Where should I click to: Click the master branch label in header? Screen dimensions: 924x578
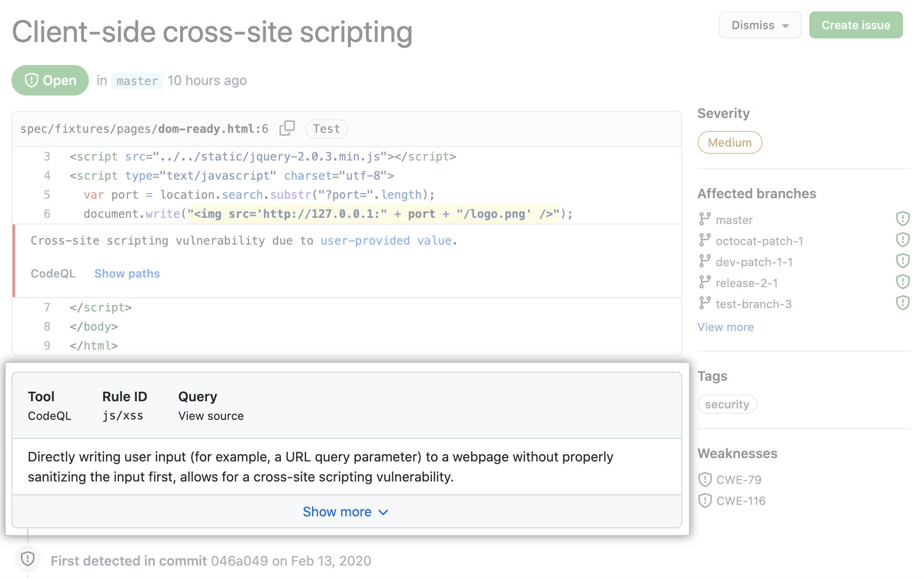(137, 81)
